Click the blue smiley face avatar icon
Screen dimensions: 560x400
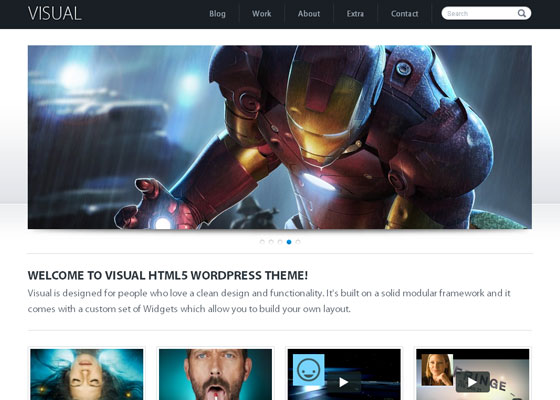click(309, 370)
